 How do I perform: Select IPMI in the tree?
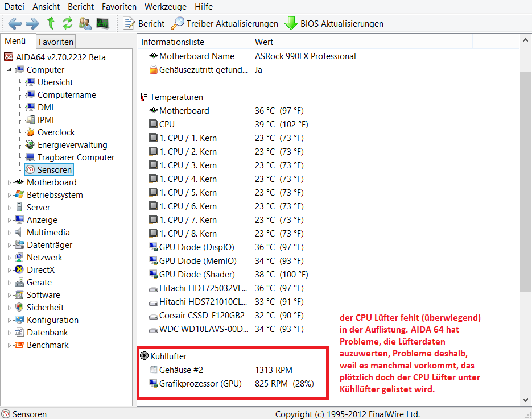pyautogui.click(x=46, y=120)
